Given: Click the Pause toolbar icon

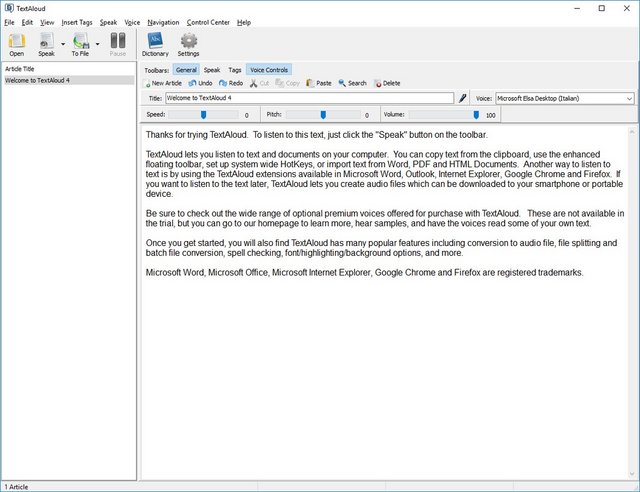Looking at the screenshot, I should 118,45.
